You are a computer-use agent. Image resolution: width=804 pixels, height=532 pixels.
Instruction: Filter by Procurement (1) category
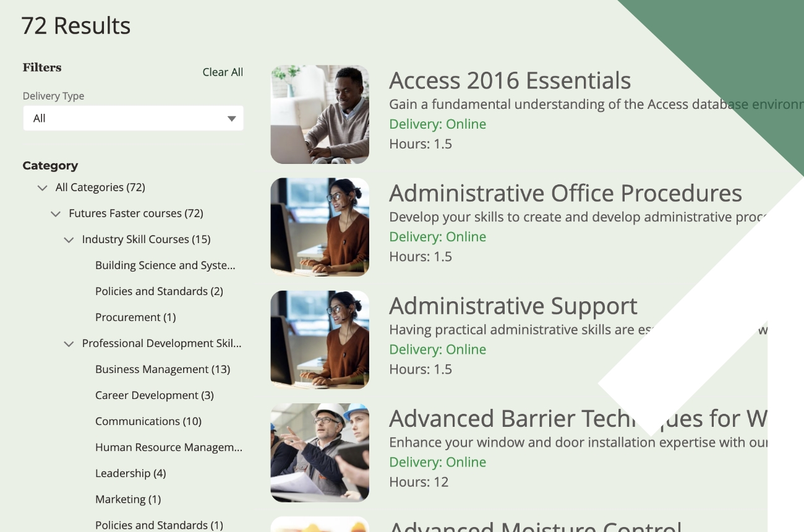point(135,317)
